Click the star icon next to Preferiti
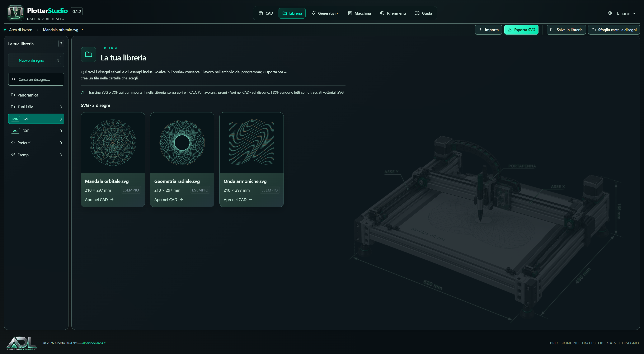The image size is (644, 354). pos(13,143)
